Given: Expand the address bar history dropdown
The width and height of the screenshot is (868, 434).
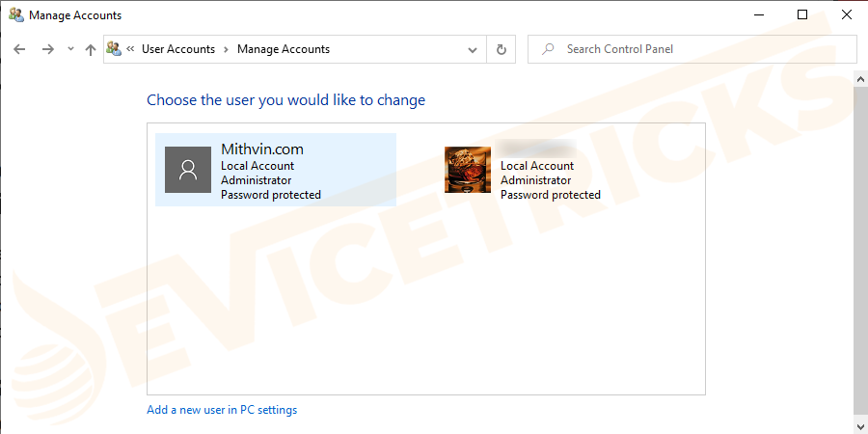Looking at the screenshot, I should pos(473,49).
